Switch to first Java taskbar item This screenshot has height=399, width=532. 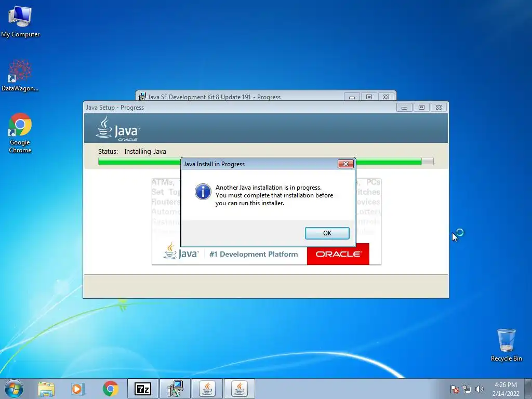[207, 389]
